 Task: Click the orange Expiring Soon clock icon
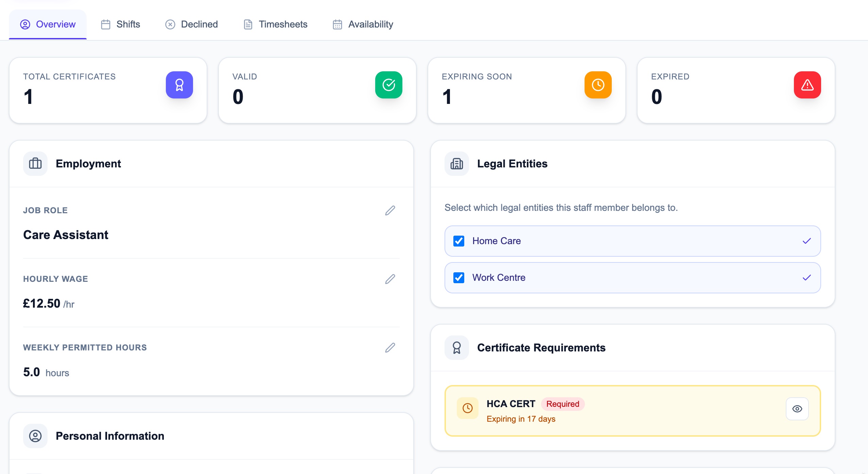click(x=597, y=85)
